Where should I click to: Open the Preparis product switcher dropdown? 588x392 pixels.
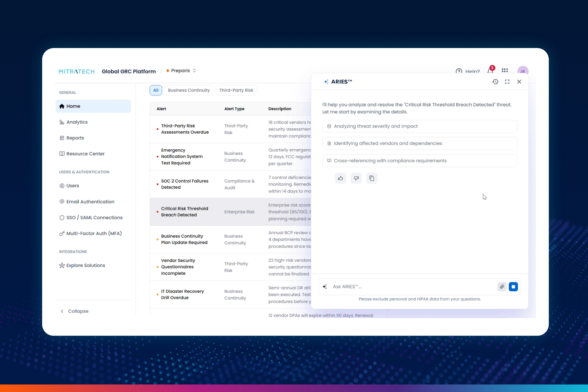pos(181,71)
